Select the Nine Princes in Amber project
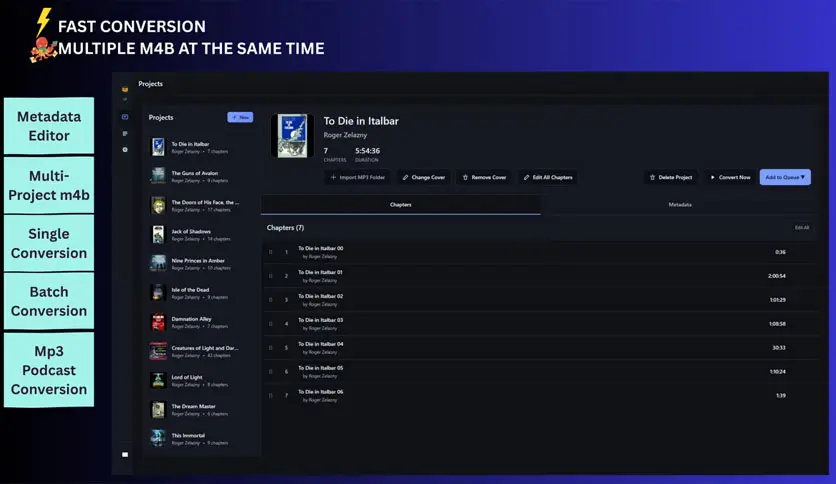The width and height of the screenshot is (836, 484). (x=201, y=263)
